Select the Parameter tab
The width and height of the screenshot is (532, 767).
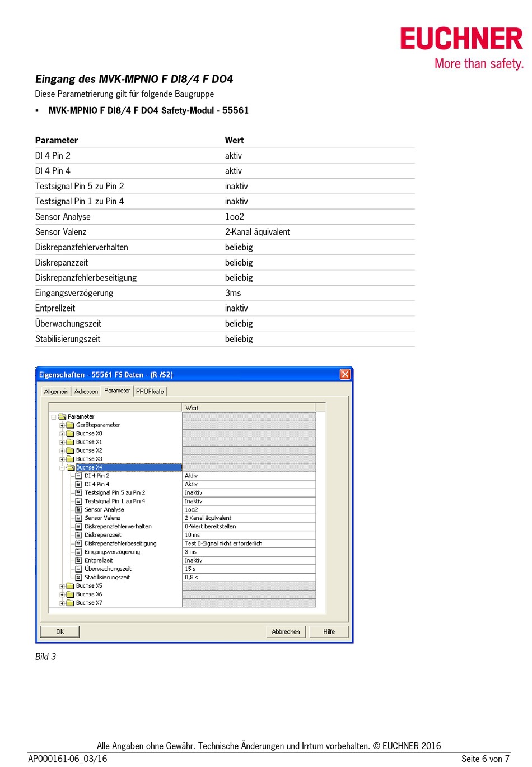pyautogui.click(x=117, y=391)
